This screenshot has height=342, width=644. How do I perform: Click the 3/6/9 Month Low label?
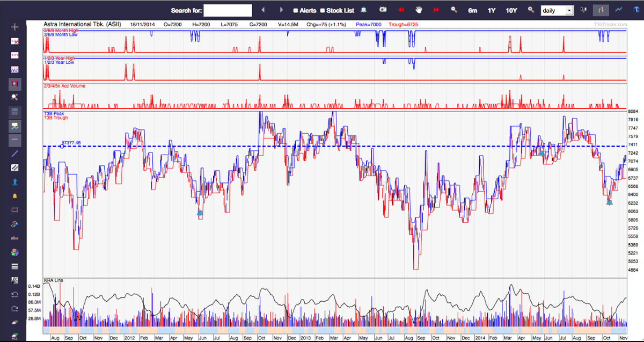click(61, 34)
